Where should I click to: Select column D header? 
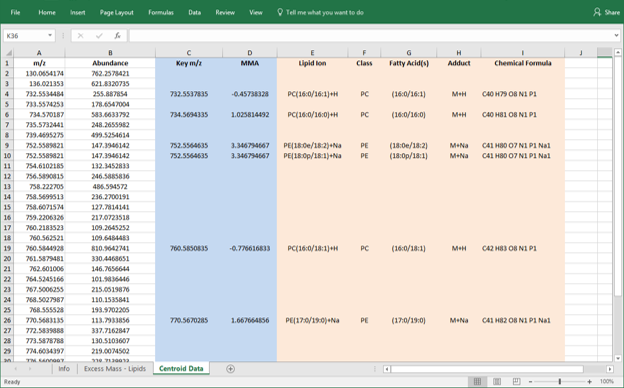click(x=250, y=53)
